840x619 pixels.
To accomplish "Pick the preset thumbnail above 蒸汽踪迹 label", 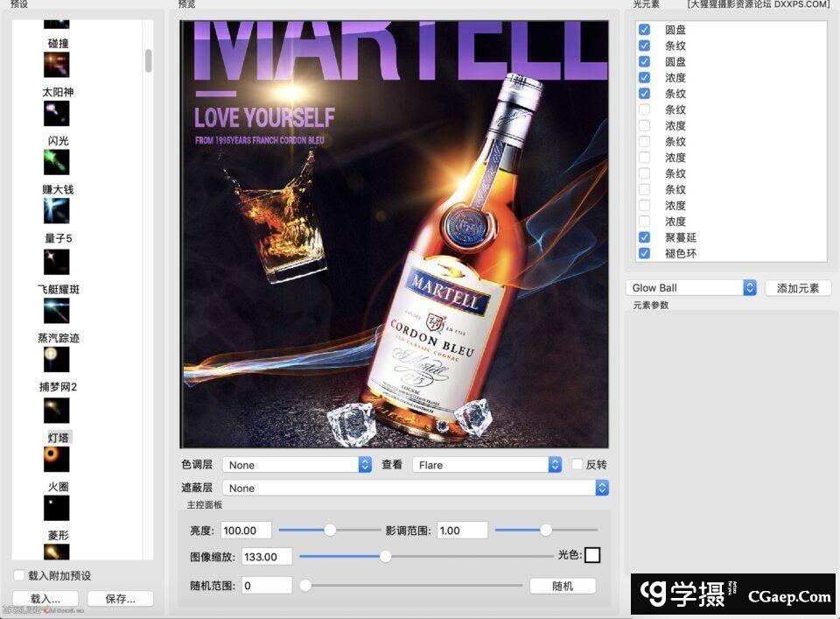I will tap(56, 311).
